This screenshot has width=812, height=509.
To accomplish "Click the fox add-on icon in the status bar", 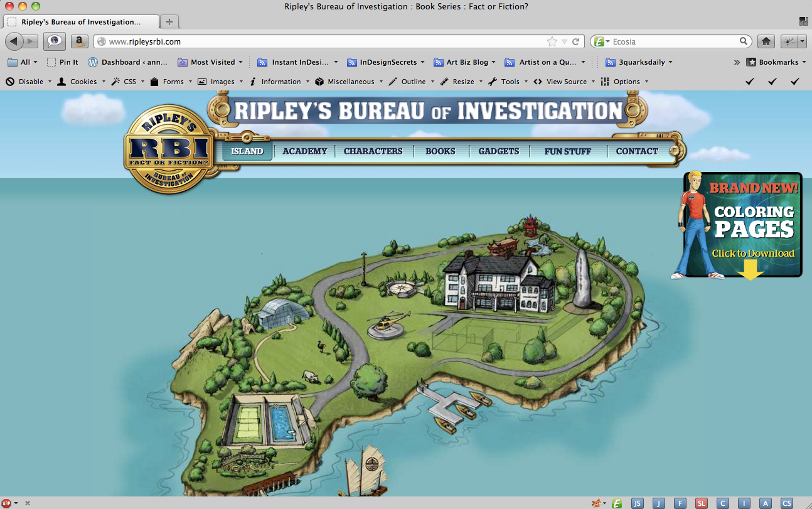I will point(597,503).
